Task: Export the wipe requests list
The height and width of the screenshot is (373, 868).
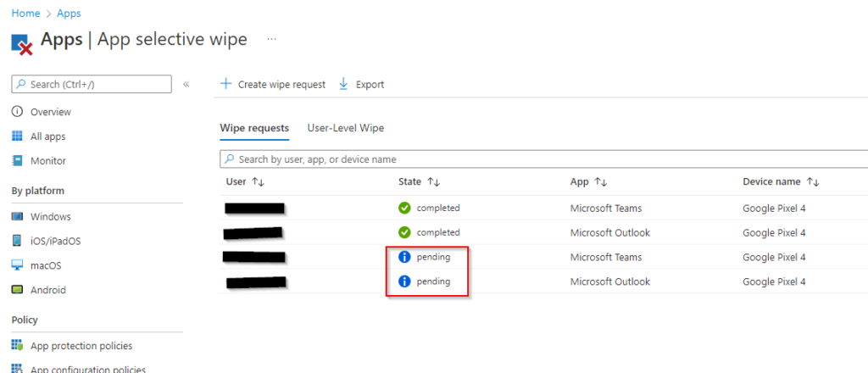Action: pyautogui.click(x=361, y=84)
